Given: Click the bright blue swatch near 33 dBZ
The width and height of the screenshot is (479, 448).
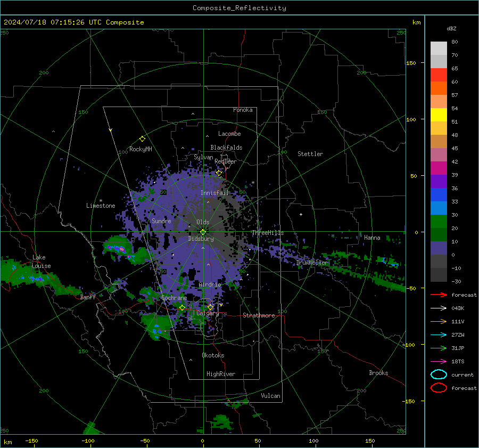Looking at the screenshot, I should (439, 195).
